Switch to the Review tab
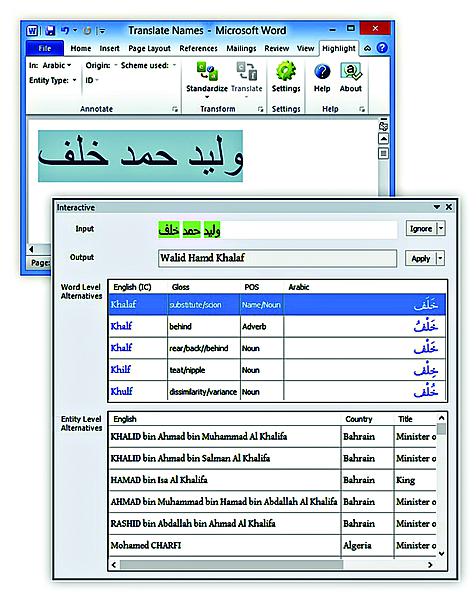 [x=277, y=49]
